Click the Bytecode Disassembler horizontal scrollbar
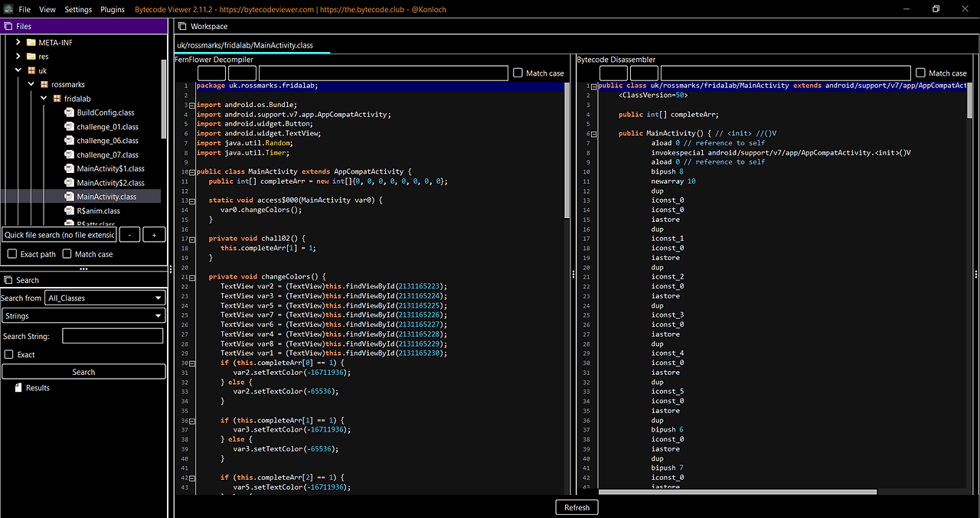980x518 pixels. coord(737,491)
